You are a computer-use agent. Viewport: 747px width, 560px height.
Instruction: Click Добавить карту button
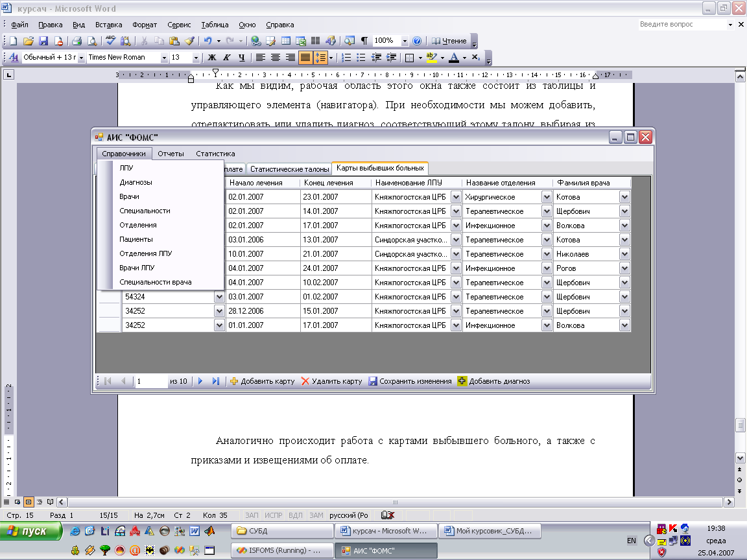(263, 381)
